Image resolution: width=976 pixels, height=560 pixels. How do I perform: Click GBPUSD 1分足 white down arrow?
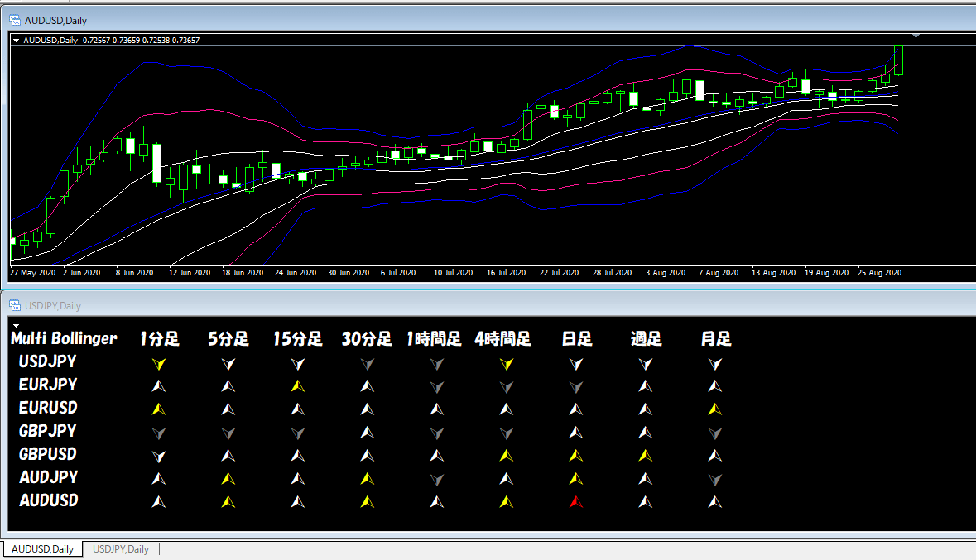coord(159,456)
